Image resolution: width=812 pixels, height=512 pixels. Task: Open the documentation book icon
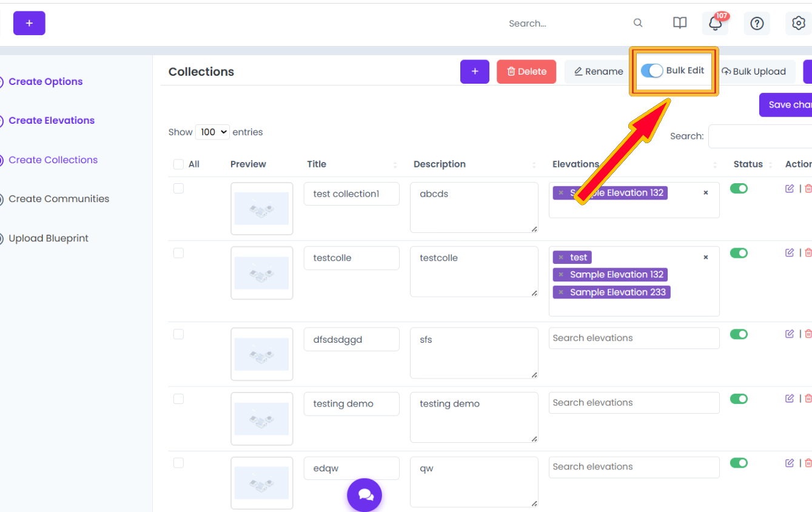tap(680, 23)
